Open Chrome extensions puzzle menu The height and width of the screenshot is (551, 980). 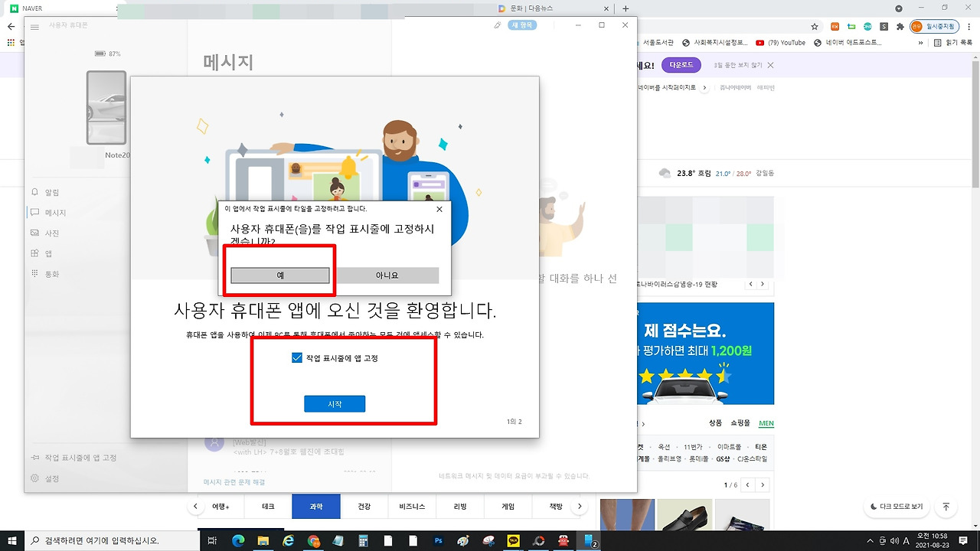pyautogui.click(x=900, y=27)
